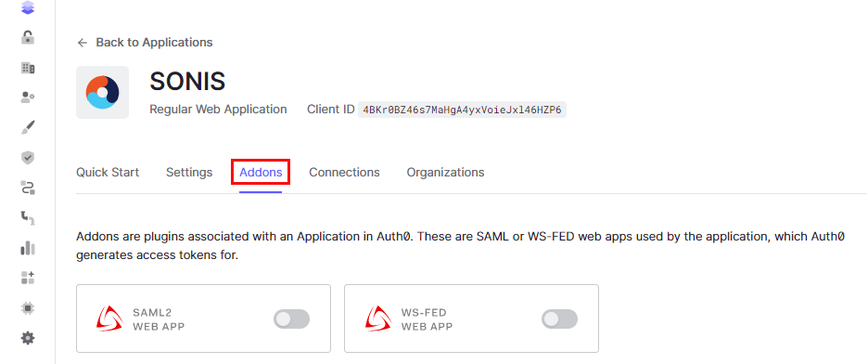Open the User Management sidebar icon
This screenshot has height=364, width=868.
click(28, 97)
